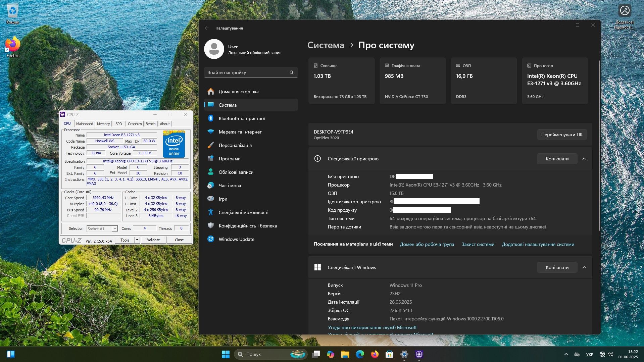644x362 pixels.
Task: Open Microsoft Edge from taskbar
Action: (x=360, y=354)
